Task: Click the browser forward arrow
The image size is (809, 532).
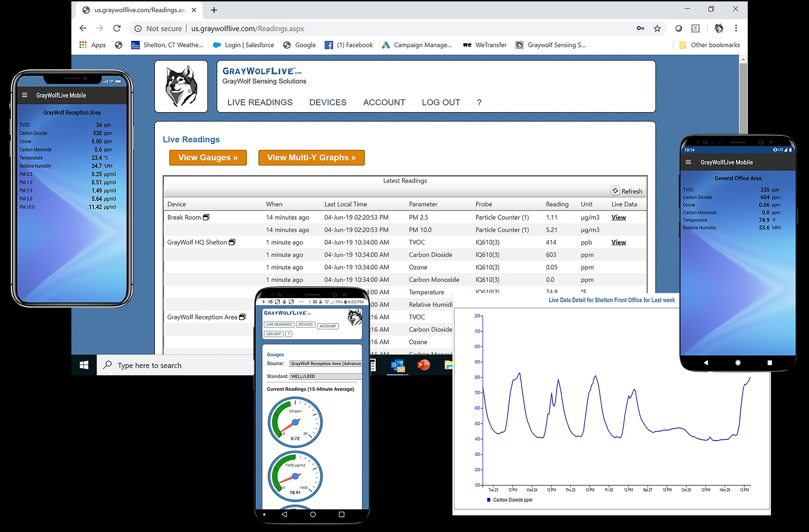Action: 100,28
